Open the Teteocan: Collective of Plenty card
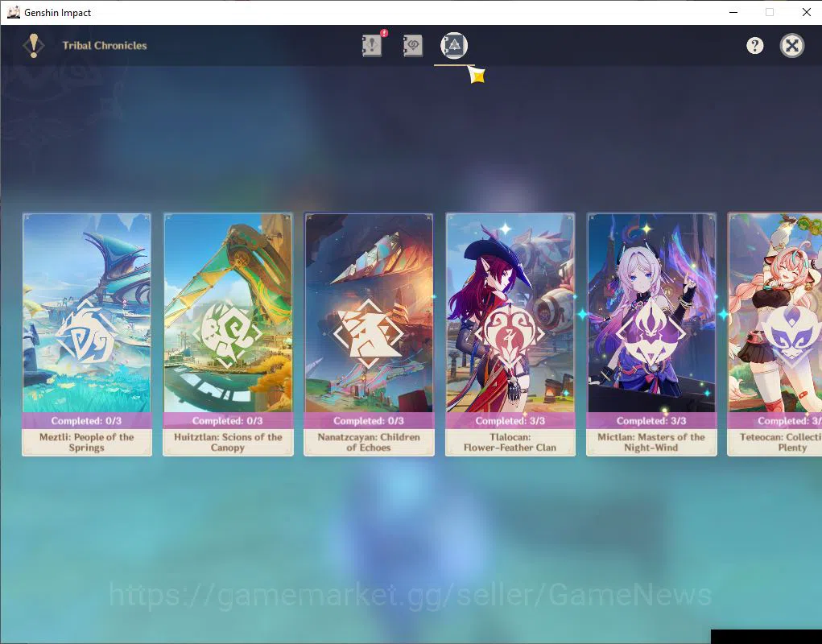The width and height of the screenshot is (822, 644). (x=774, y=334)
